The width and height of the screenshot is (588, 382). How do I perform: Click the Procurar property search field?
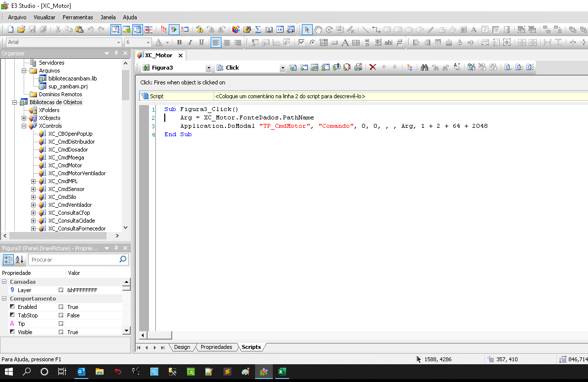[x=78, y=259]
